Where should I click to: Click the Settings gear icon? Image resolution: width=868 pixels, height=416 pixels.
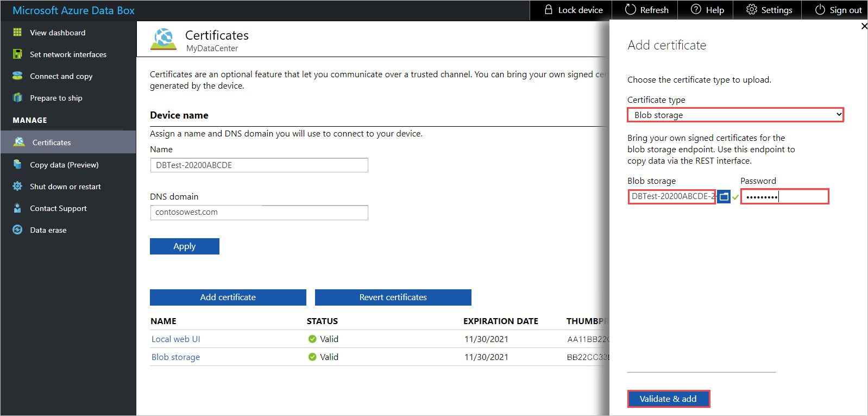click(x=751, y=9)
